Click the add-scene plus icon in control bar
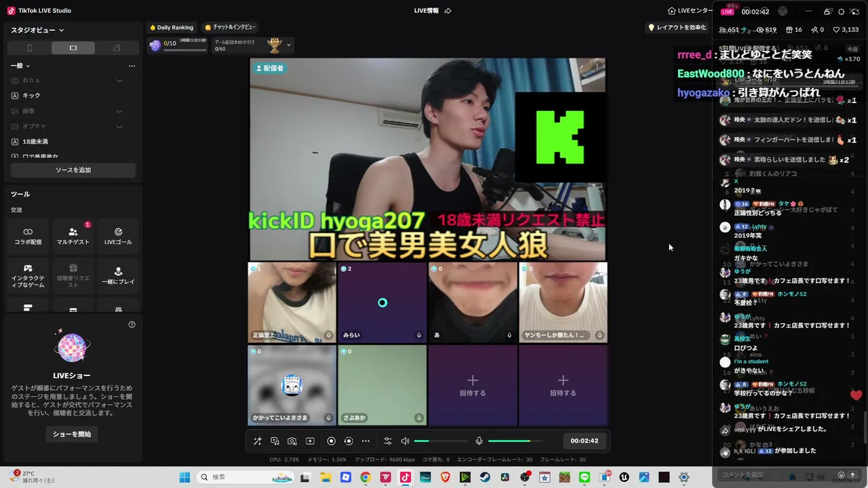Viewport: 868px width, 488px height. coord(310,441)
